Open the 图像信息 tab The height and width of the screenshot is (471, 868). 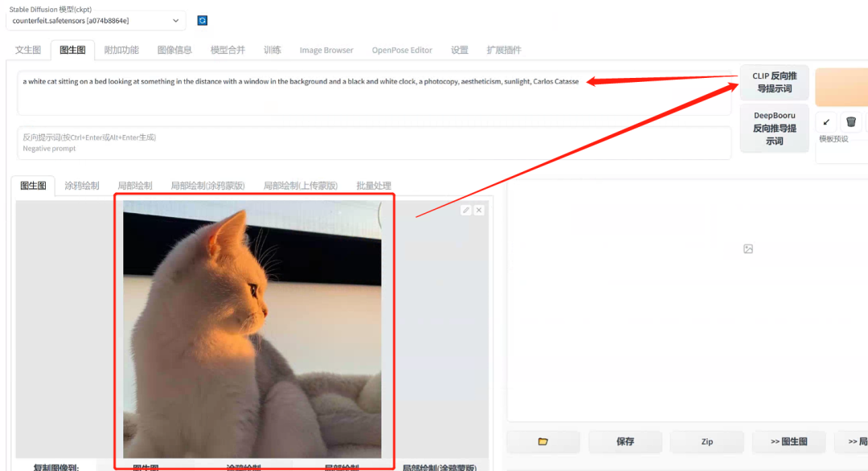[x=174, y=50]
